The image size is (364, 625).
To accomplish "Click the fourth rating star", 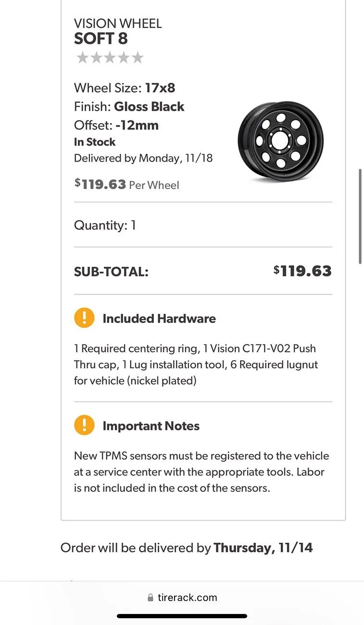I will coord(124,58).
